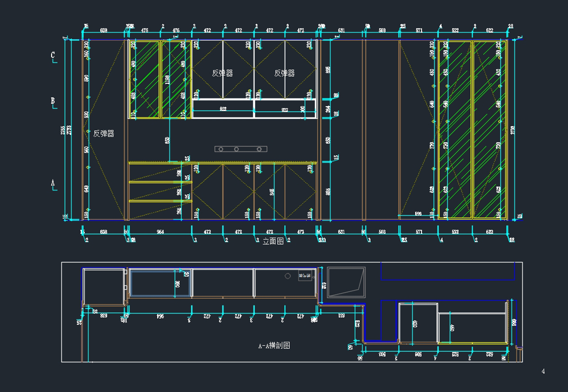Click the three-circle rail above the countertop
The width and height of the screenshot is (568, 392).
coord(240,149)
